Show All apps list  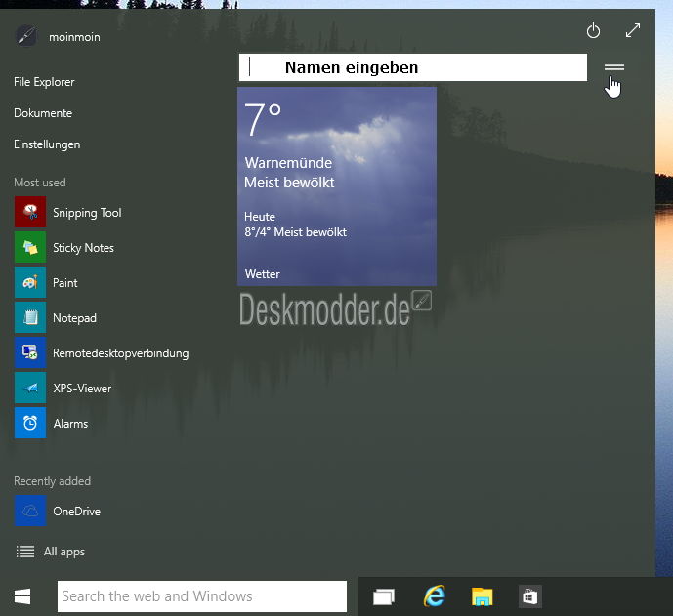tap(50, 552)
